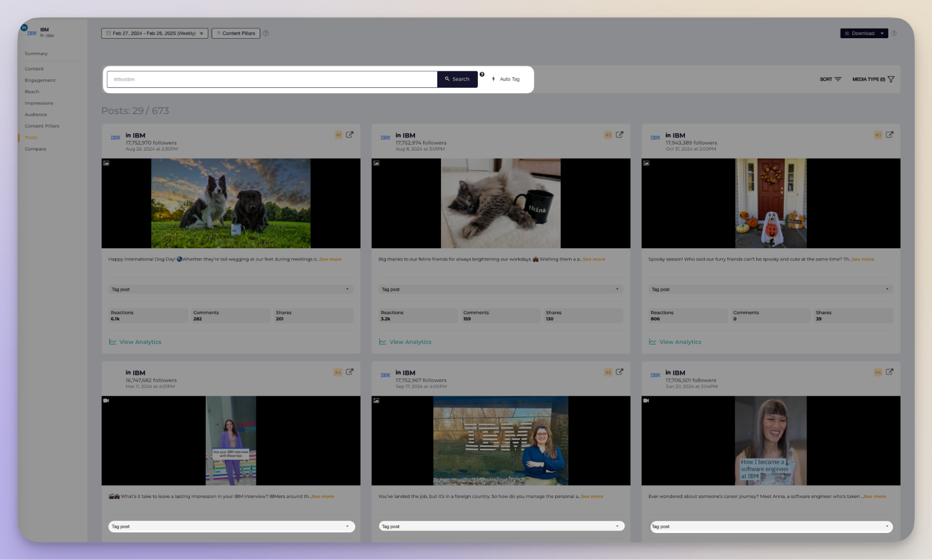Open the MEDIA TYPE filter funnel icon
932x560 pixels.
tap(891, 79)
